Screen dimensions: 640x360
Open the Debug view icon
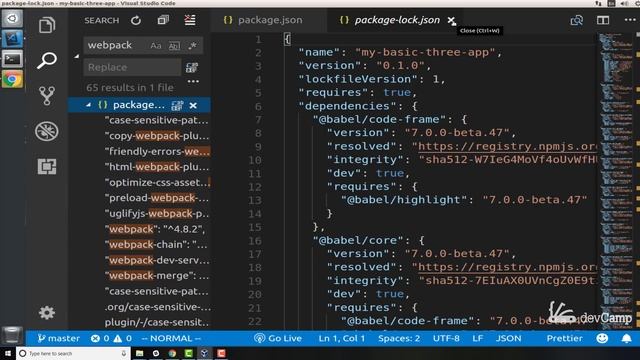(x=47, y=131)
